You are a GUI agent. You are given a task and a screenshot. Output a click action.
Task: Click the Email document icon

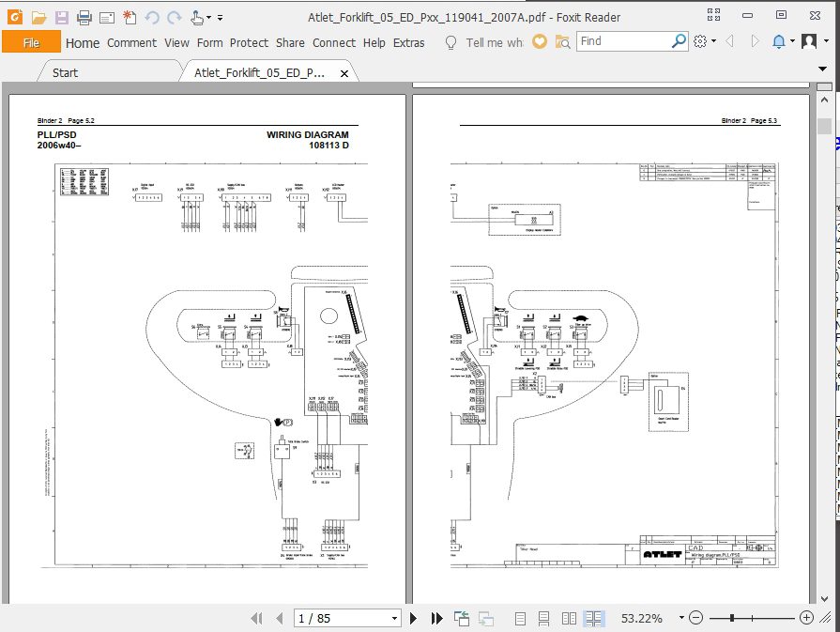[x=106, y=16]
